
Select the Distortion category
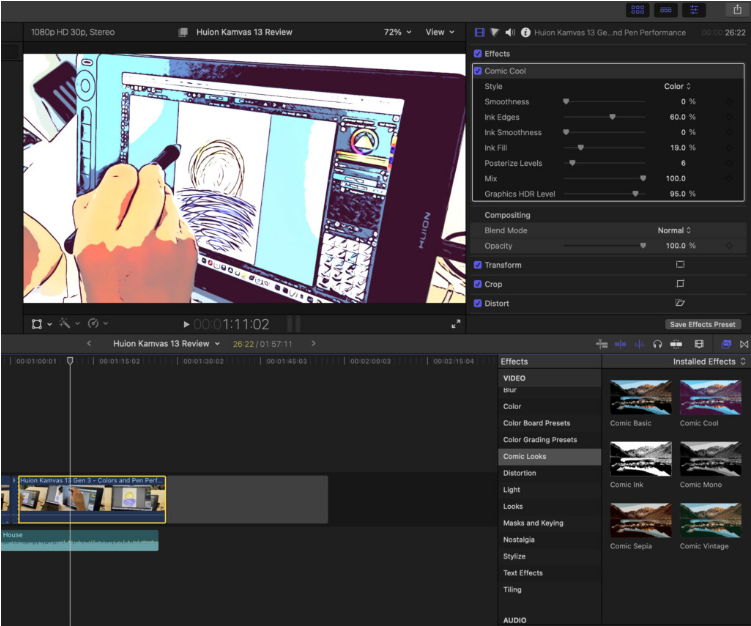(x=549, y=473)
